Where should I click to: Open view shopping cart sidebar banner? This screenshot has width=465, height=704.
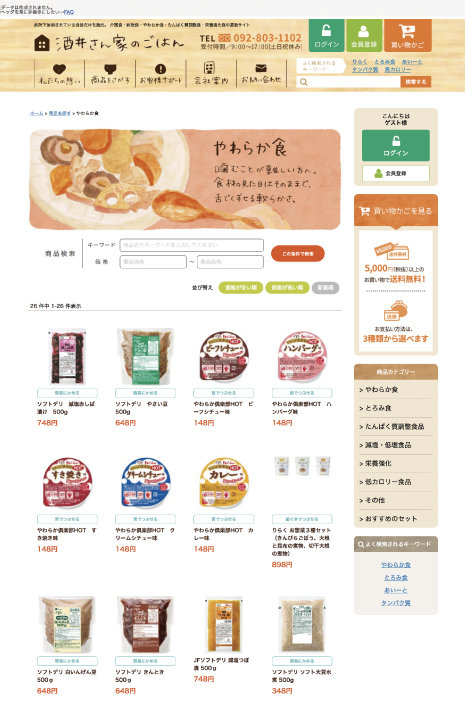[x=396, y=211]
